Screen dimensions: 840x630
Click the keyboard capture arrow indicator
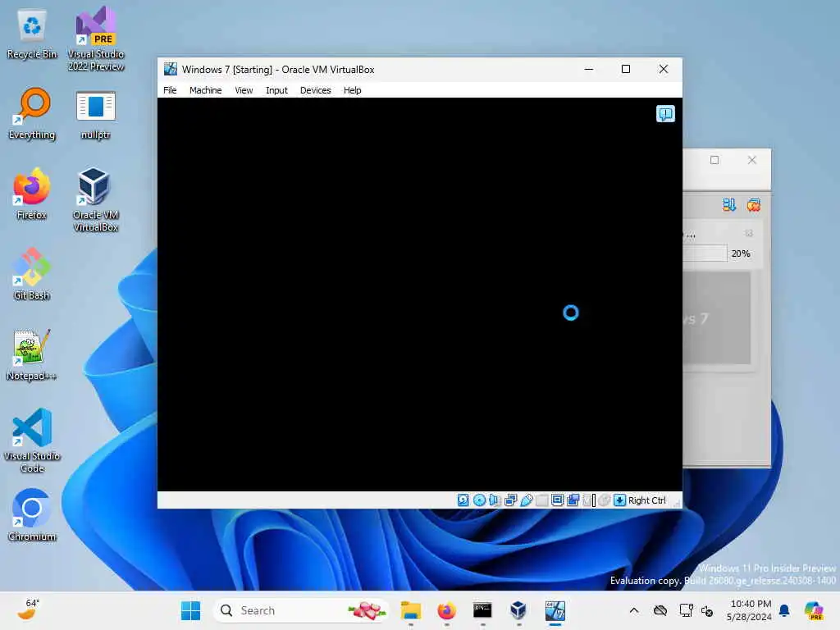(x=620, y=500)
